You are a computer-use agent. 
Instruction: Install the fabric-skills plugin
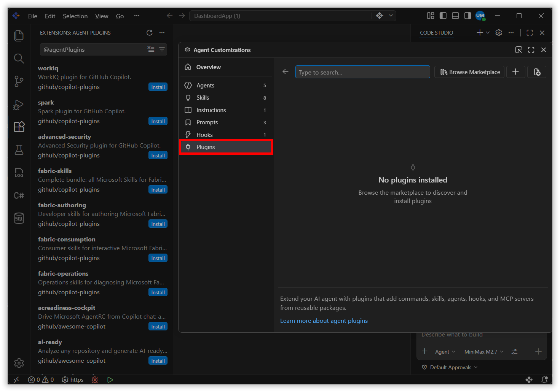[x=158, y=190]
